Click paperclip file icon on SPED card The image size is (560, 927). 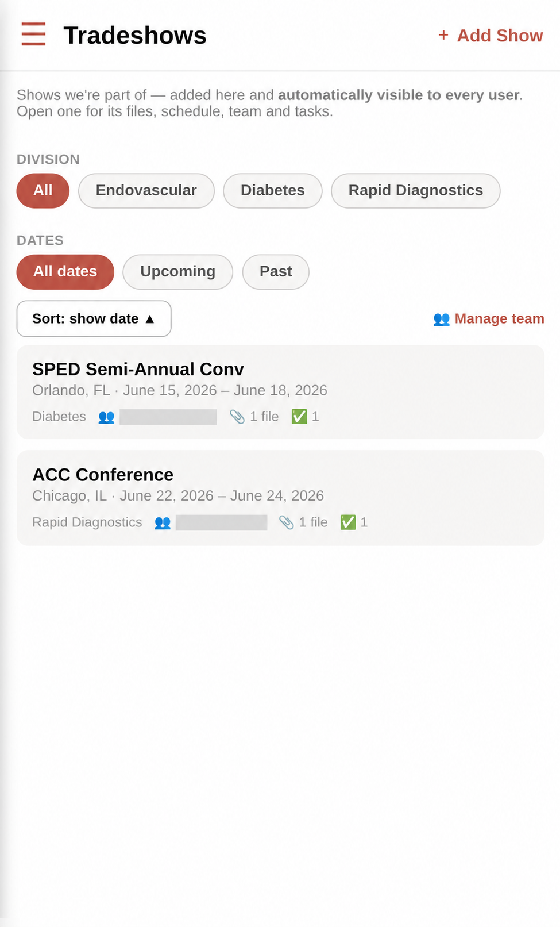pyautogui.click(x=237, y=417)
